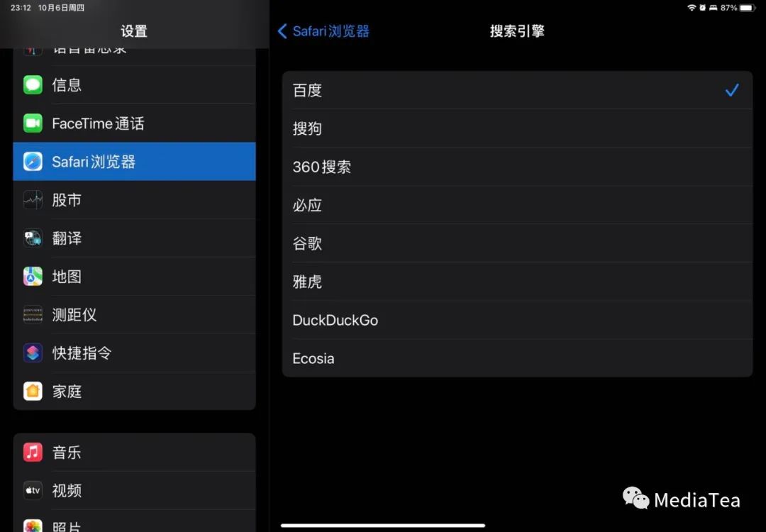The height and width of the screenshot is (532, 766).
Task: Tap the battery indicator icon
Action: click(x=748, y=8)
